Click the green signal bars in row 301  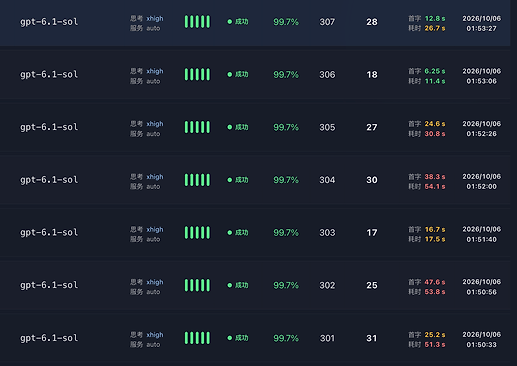pyautogui.click(x=197, y=338)
